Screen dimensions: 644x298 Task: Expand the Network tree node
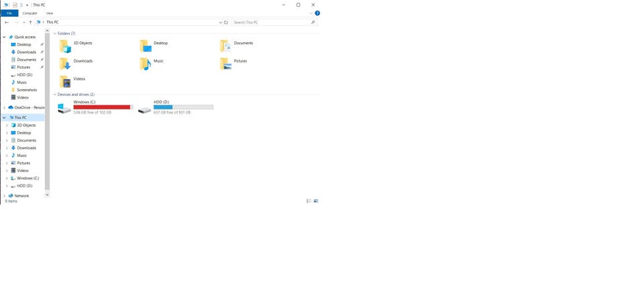point(5,196)
